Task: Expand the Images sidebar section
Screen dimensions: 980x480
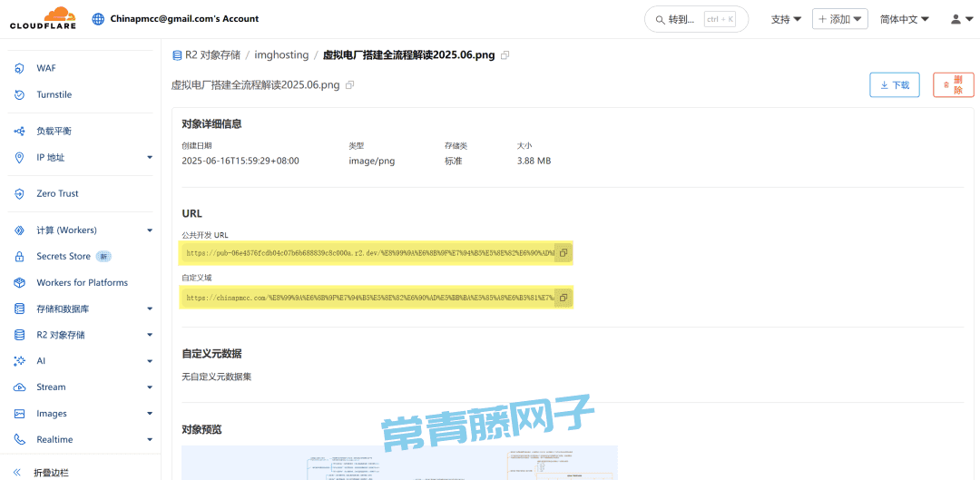Action: (150, 413)
